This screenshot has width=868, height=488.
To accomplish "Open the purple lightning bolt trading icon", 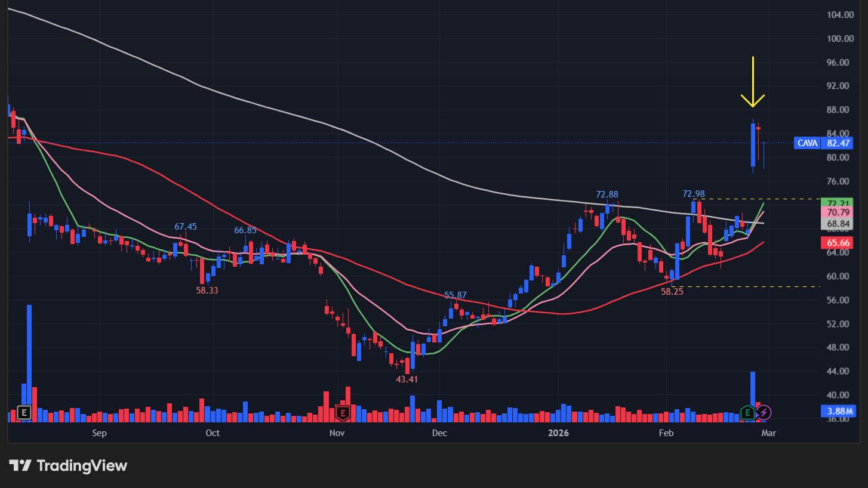I will 766,412.
